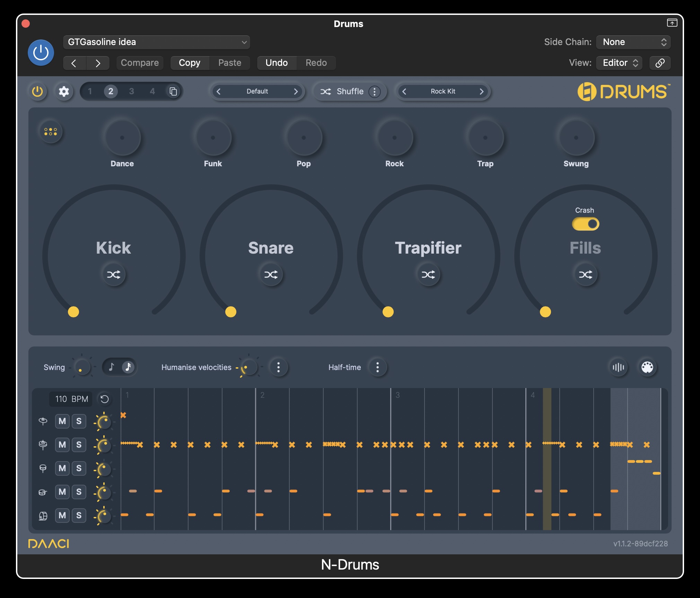The width and height of the screenshot is (700, 598).
Task: Shuffle the Trapifier pattern
Action: pyautogui.click(x=429, y=274)
